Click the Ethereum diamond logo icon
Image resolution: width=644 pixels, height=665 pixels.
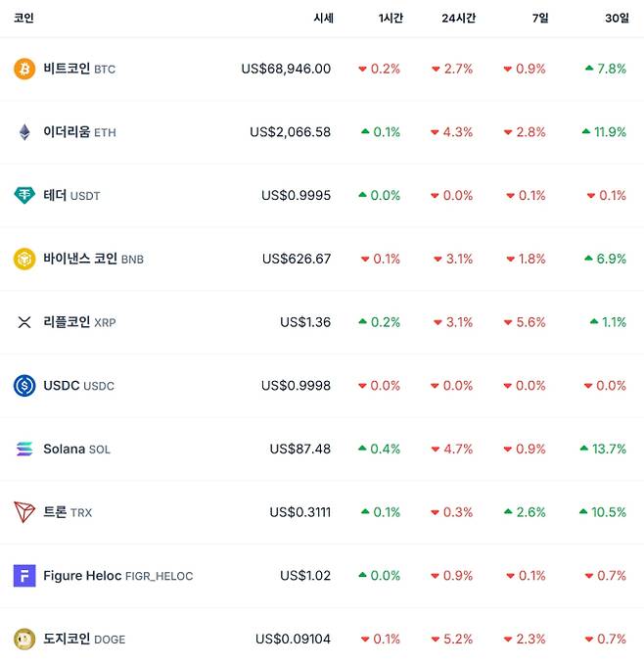point(24,132)
